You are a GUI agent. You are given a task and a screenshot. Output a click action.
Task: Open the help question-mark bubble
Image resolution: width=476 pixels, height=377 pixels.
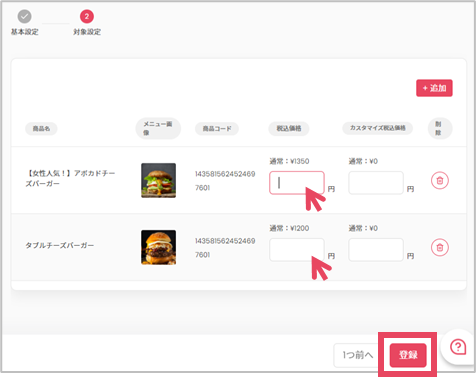458,347
